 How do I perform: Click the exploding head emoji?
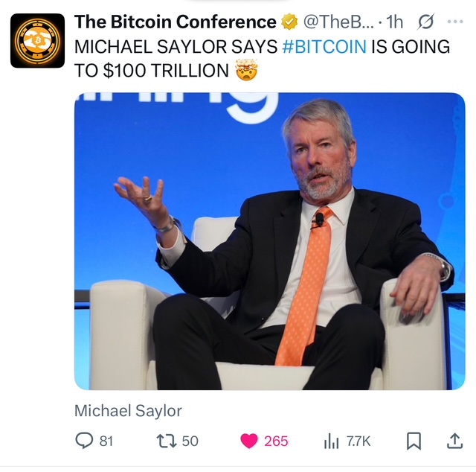(x=246, y=69)
